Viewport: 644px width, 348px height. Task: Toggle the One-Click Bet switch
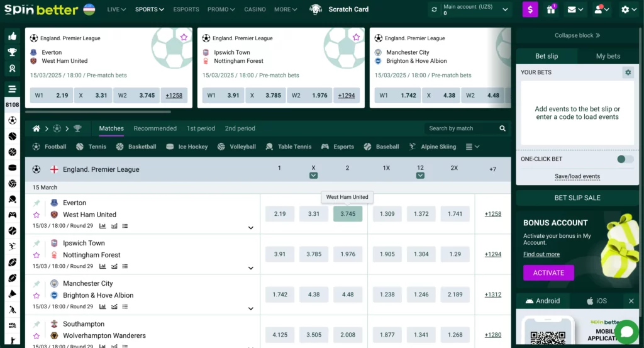click(625, 159)
